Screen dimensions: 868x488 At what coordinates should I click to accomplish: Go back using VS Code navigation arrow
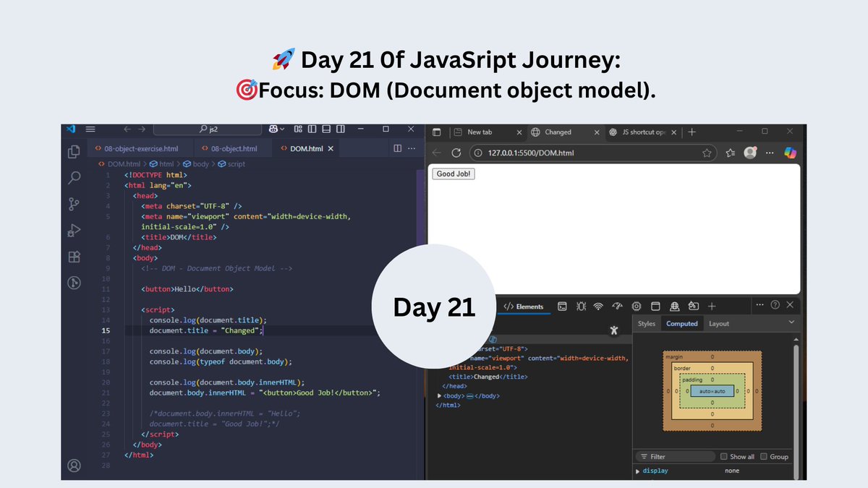pyautogui.click(x=127, y=129)
